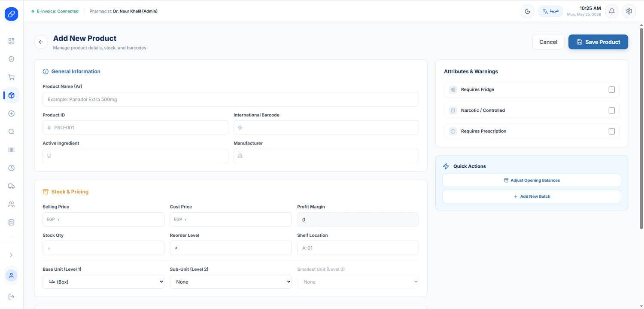Viewport: 644px width, 309px height.
Task: Click the Reorder Level field
Action: (x=231, y=248)
